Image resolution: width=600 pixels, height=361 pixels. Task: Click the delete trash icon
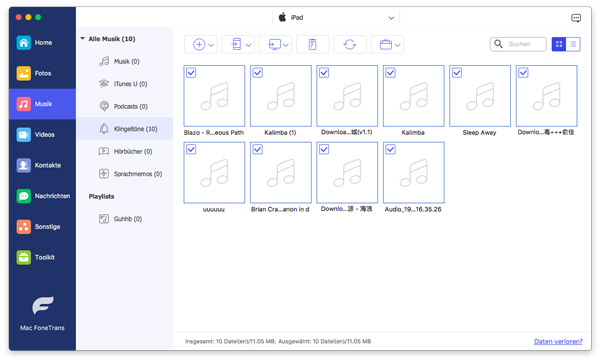[x=313, y=44]
